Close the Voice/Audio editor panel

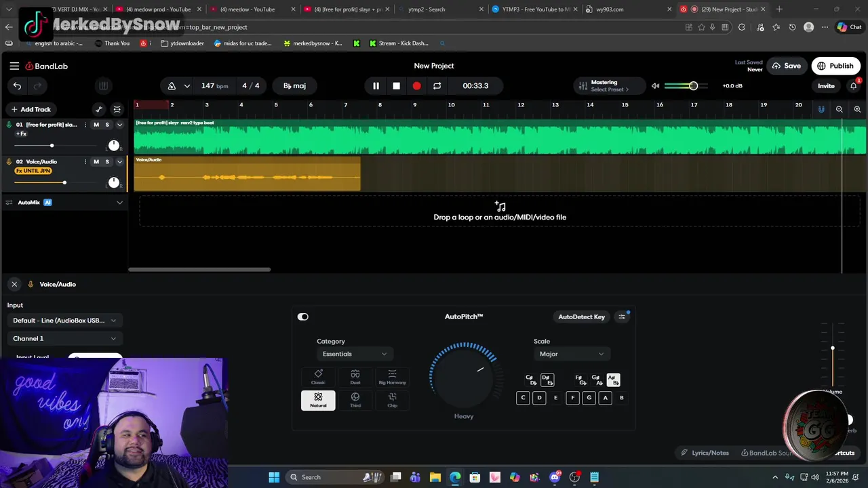pos(14,284)
